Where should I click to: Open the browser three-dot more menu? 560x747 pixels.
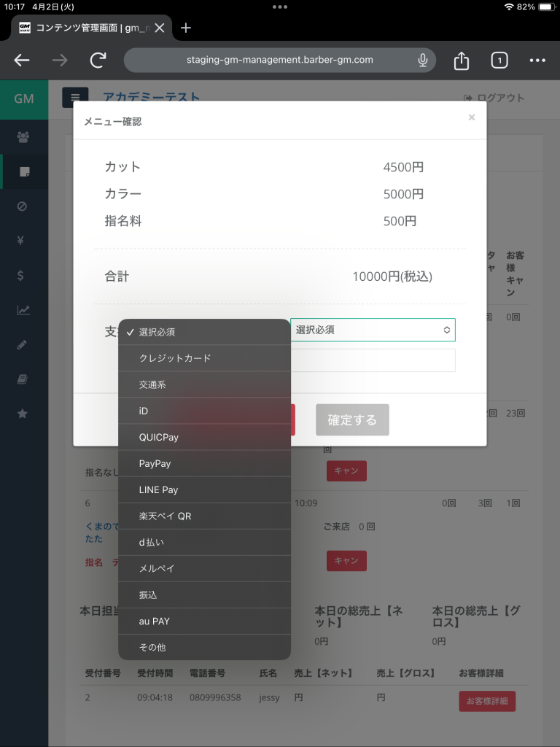coord(537,61)
